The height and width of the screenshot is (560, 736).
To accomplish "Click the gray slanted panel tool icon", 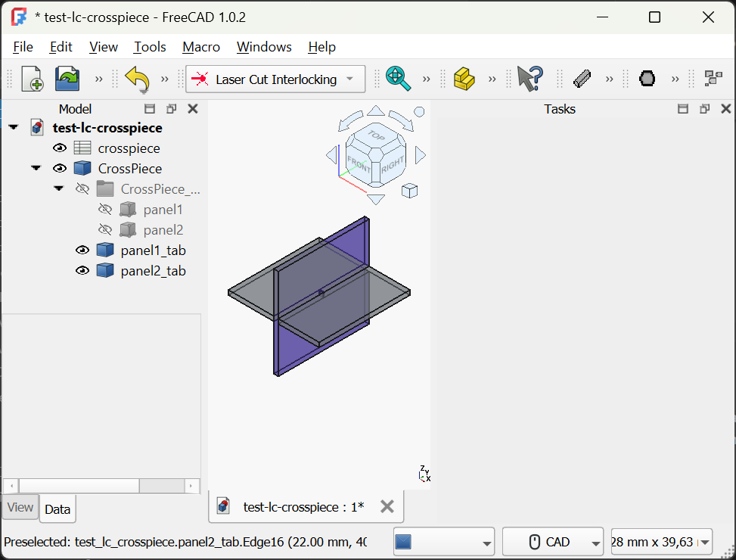I will point(582,79).
